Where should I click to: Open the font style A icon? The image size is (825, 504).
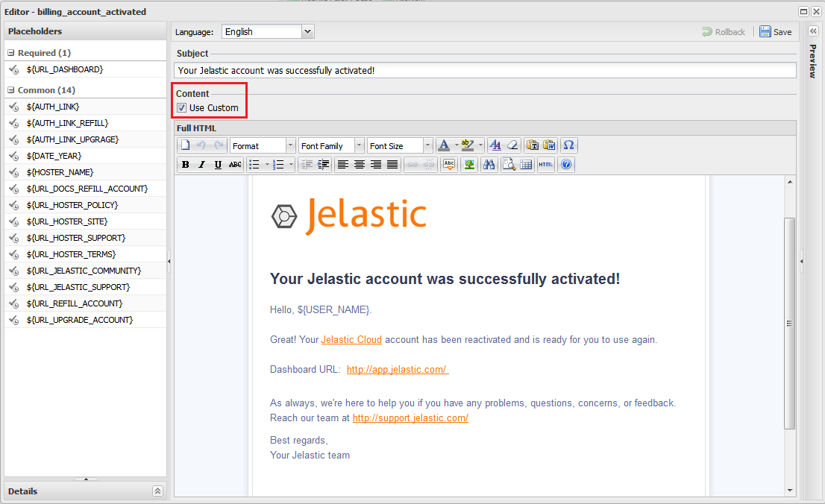click(x=495, y=145)
